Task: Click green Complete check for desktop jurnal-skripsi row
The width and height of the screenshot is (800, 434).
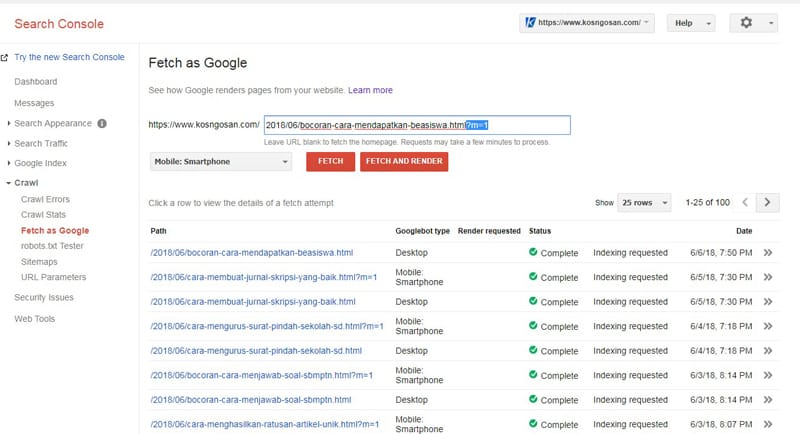Action: (533, 301)
